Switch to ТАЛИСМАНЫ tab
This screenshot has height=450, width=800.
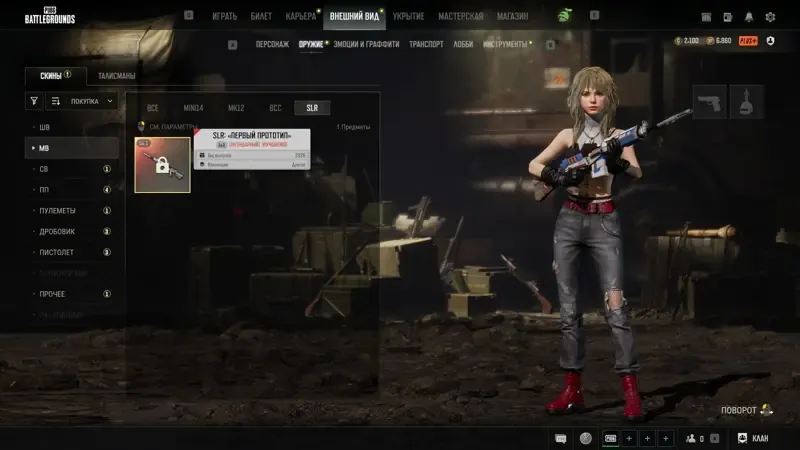[116, 76]
